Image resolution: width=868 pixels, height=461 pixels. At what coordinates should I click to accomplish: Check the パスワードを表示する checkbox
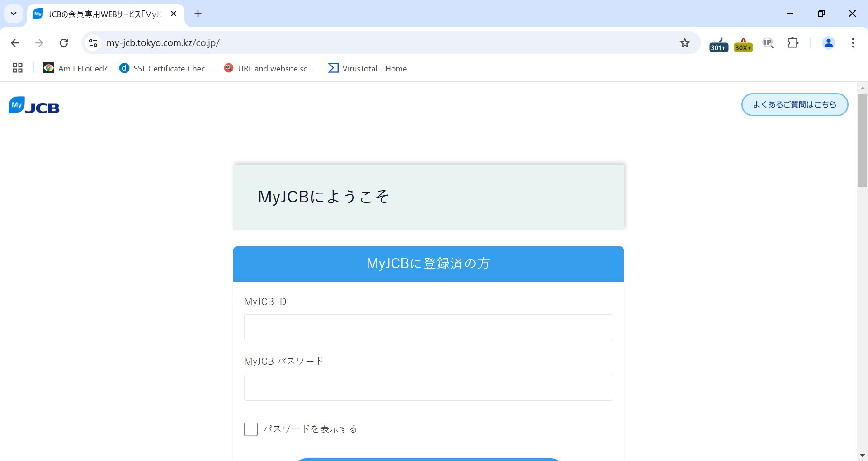(x=251, y=429)
